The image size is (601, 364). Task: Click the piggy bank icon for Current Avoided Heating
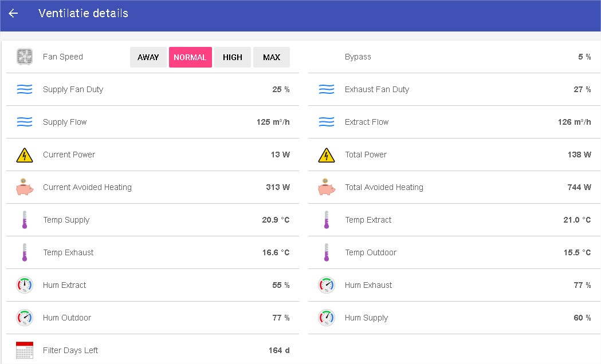[x=25, y=188]
